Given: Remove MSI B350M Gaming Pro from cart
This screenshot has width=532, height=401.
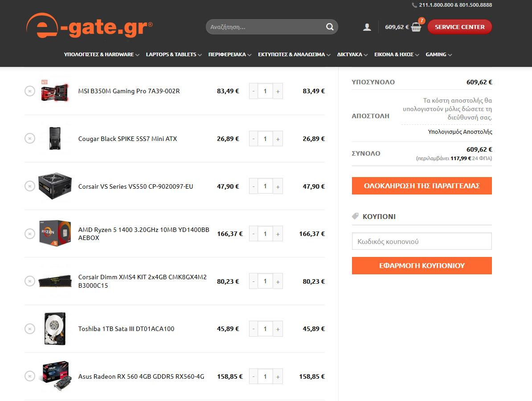Looking at the screenshot, I should (x=30, y=91).
